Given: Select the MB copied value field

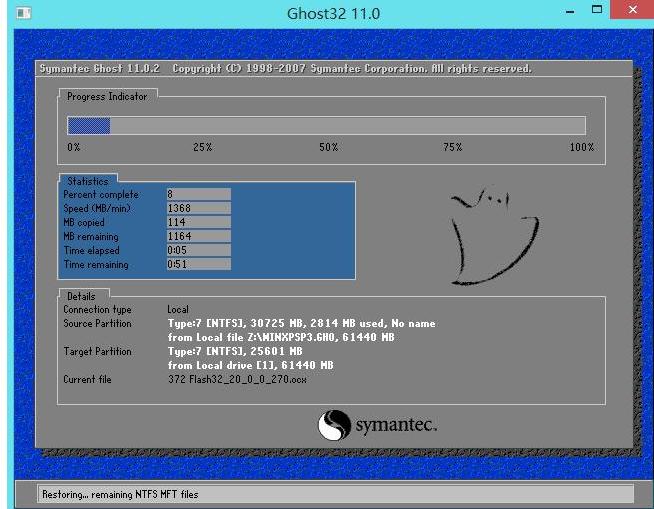Looking at the screenshot, I should (198, 222).
